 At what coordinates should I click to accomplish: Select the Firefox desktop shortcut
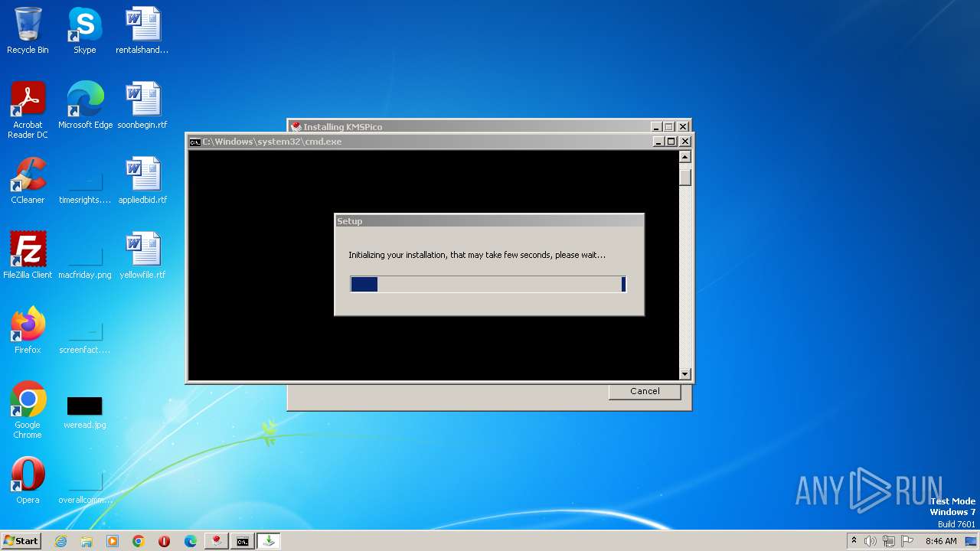tap(28, 331)
